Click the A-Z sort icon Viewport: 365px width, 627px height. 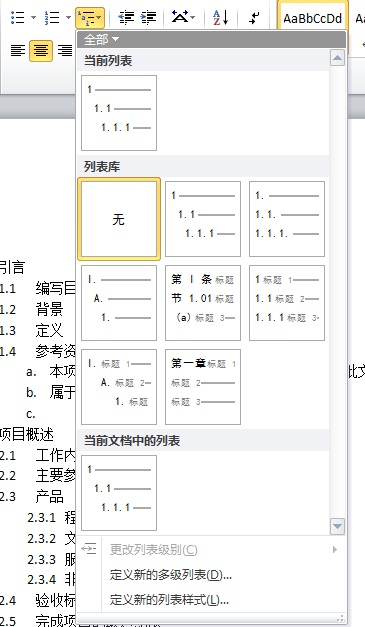pyautogui.click(x=220, y=18)
